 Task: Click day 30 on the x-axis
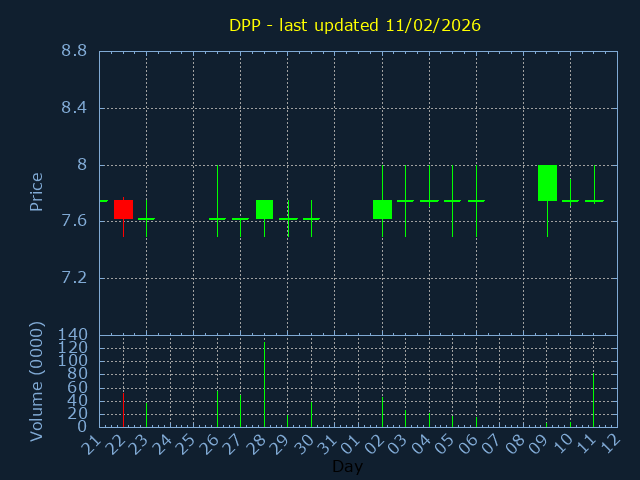306,443
